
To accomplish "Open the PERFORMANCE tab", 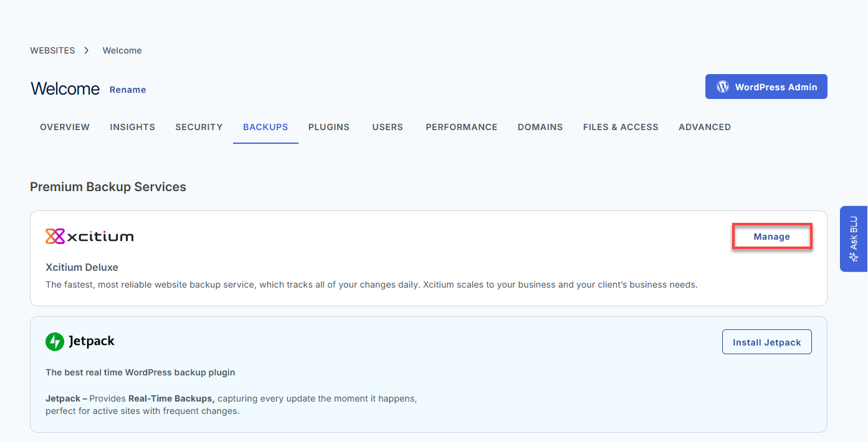I will (x=462, y=127).
